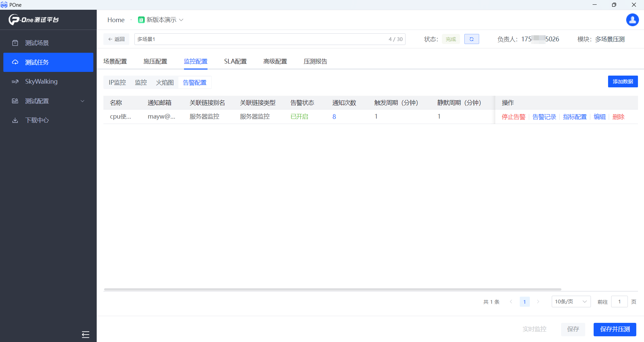Open the 新版本演示 project dropdown
644x342 pixels.
point(161,20)
